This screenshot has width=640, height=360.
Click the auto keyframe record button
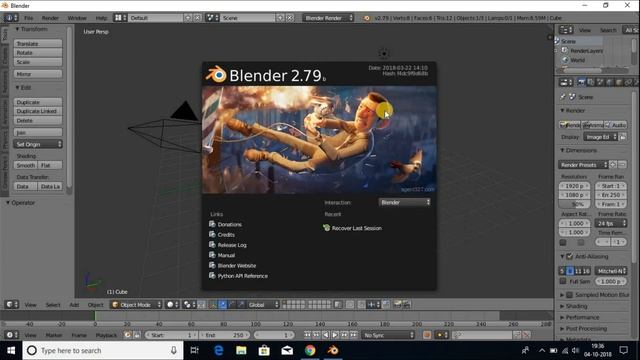pos(427,335)
